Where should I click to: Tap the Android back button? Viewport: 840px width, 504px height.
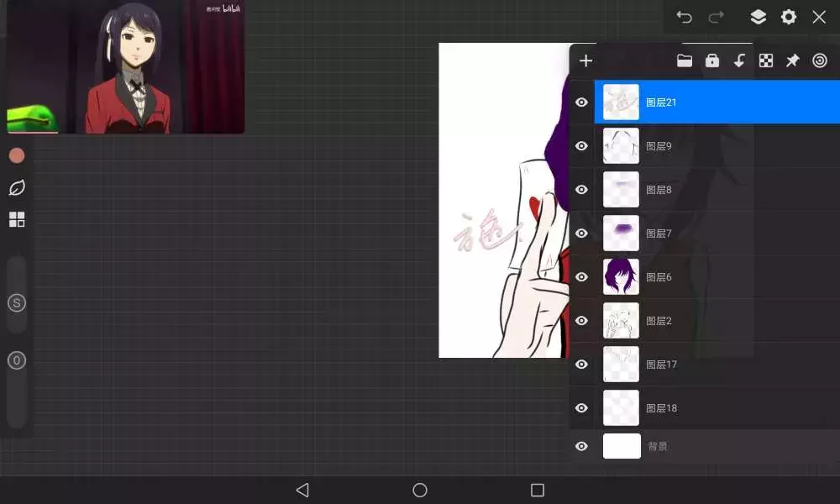[302, 490]
